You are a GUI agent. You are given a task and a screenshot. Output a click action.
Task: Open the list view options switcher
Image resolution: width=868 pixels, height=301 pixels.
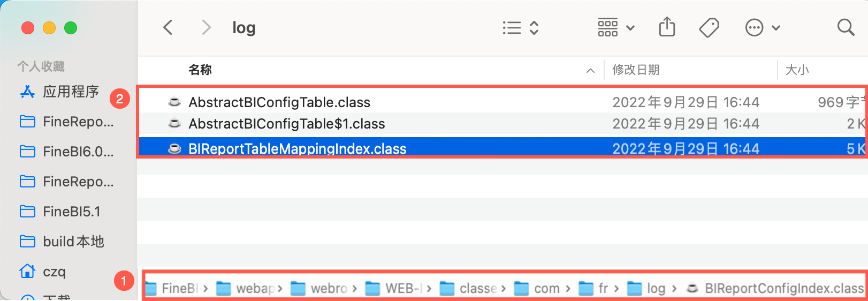point(520,27)
